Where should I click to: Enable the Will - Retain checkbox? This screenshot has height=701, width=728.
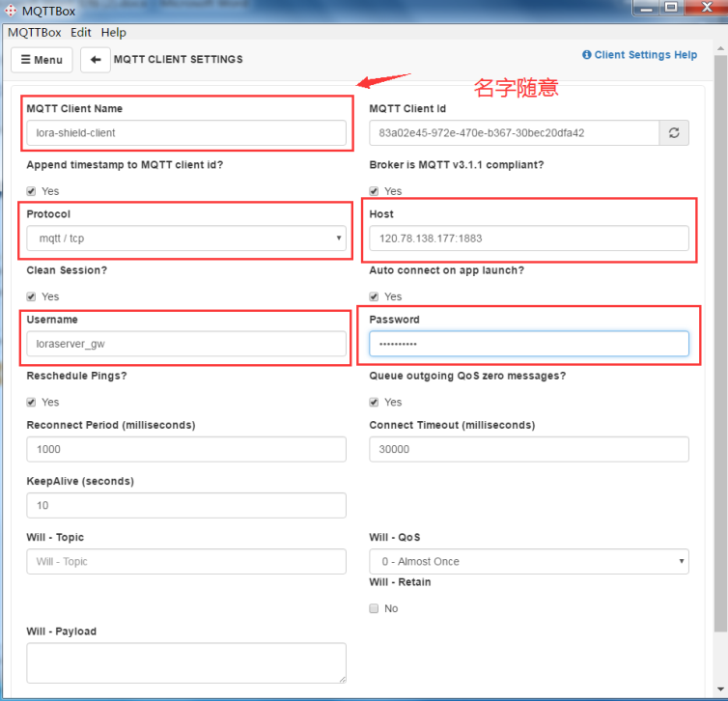(x=374, y=608)
